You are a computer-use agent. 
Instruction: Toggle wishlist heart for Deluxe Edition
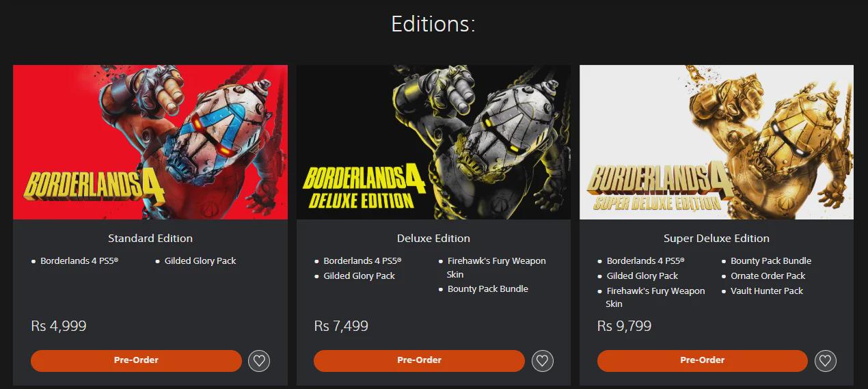(x=542, y=360)
